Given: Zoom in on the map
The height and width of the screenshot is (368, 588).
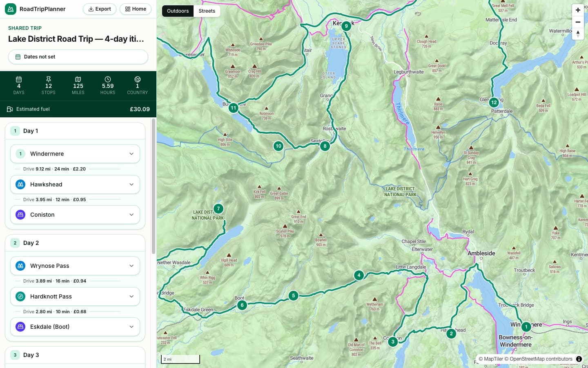Looking at the screenshot, I should click(578, 10).
